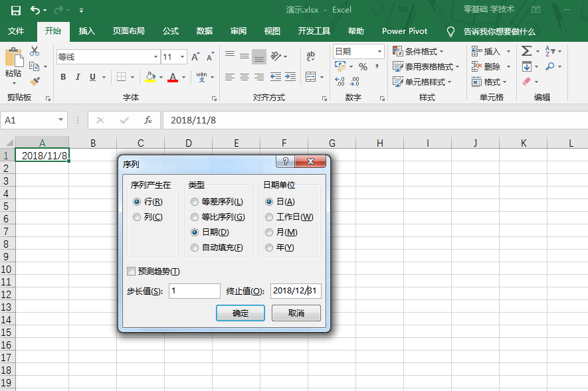Click the AutoSum sigma icon
588x391 pixels.
coord(526,51)
